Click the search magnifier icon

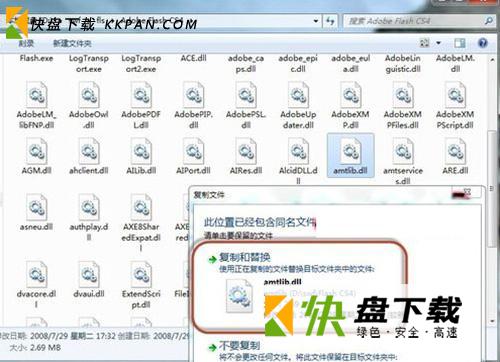(x=488, y=21)
